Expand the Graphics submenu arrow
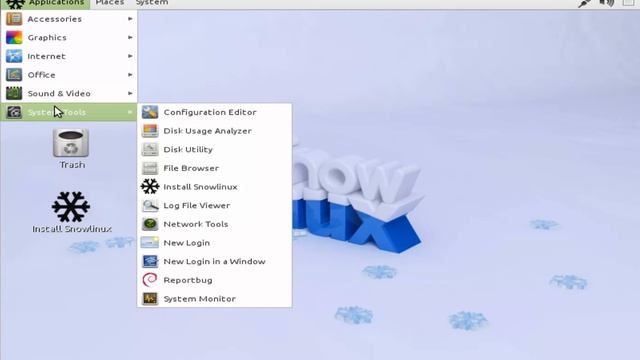Viewport: 640px width, 360px height. click(130, 38)
